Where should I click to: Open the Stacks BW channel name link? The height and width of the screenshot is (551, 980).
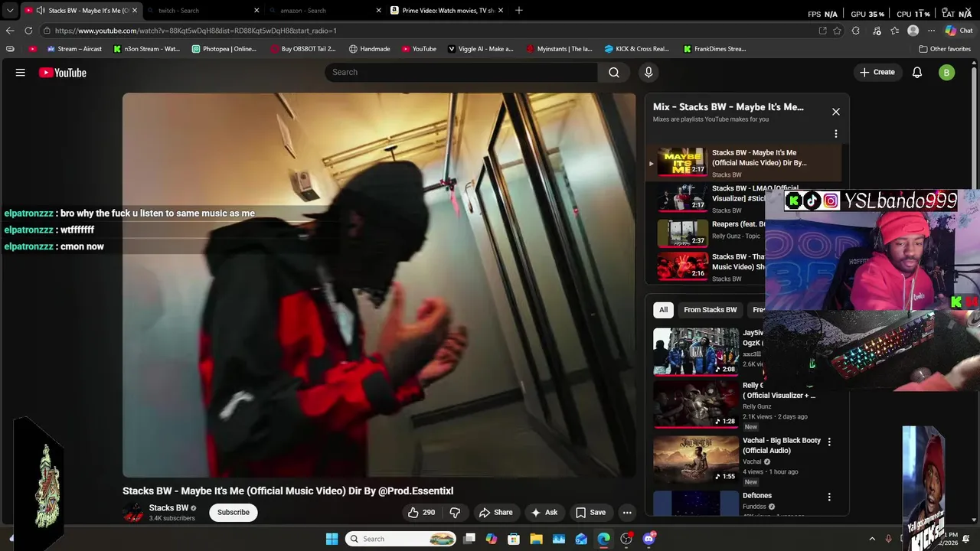click(168, 508)
